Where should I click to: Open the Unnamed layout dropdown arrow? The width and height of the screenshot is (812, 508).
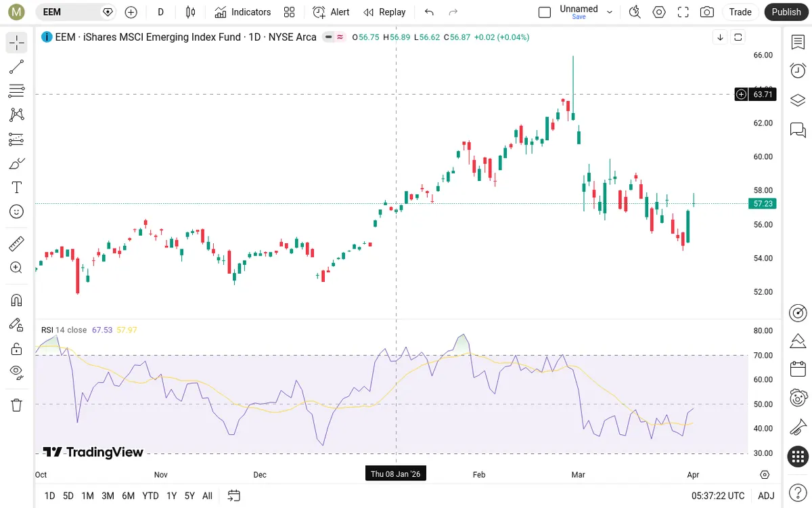[610, 12]
